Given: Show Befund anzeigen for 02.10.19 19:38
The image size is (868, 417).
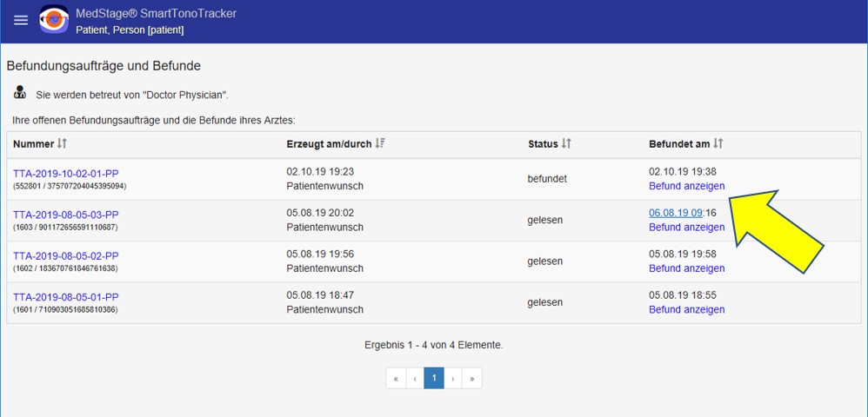Looking at the screenshot, I should pos(686,186).
